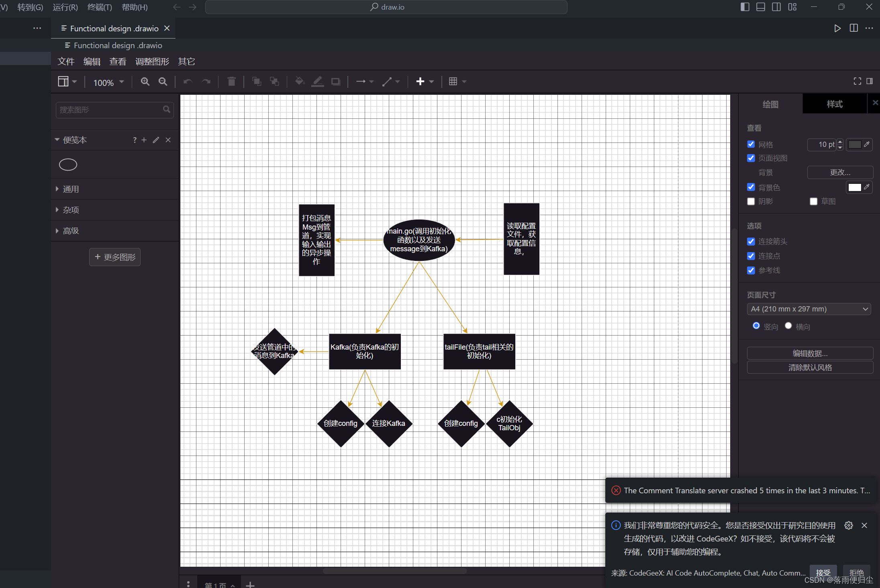
Task: Click the delete trash icon
Action: [x=232, y=82]
